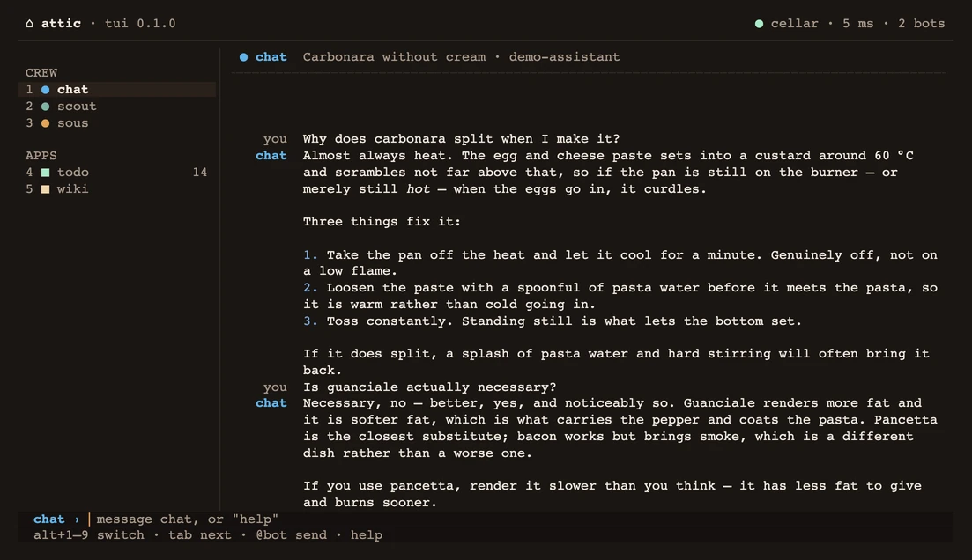Screen dimensions: 972x560
Task: Click the cream square icon beside wiki
Action: [x=45, y=189]
